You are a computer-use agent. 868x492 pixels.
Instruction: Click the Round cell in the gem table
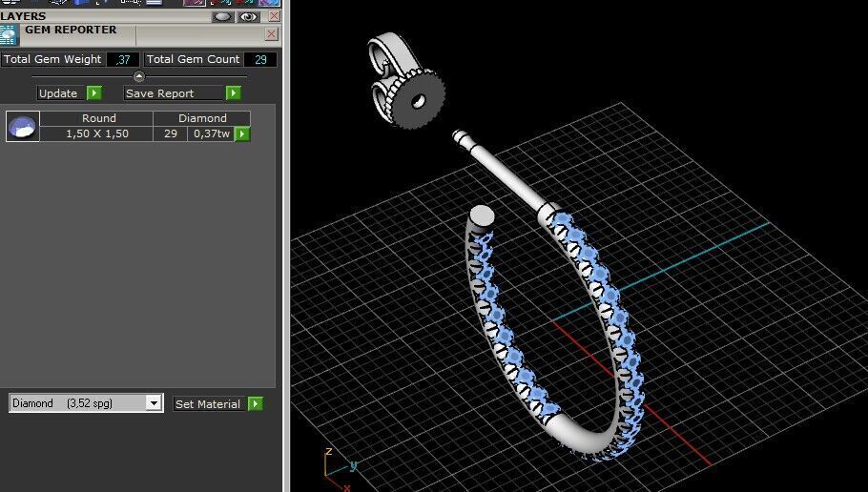[x=98, y=118]
